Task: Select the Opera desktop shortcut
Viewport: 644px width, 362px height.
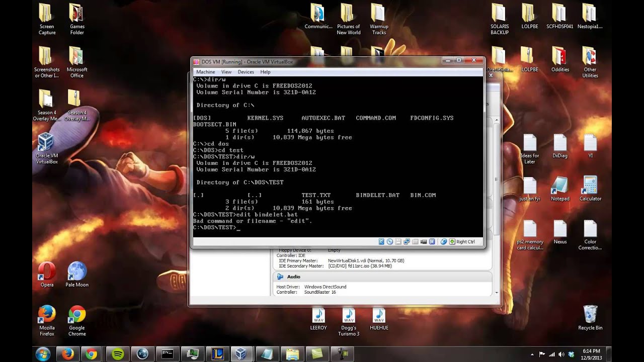Action: pyautogui.click(x=47, y=275)
